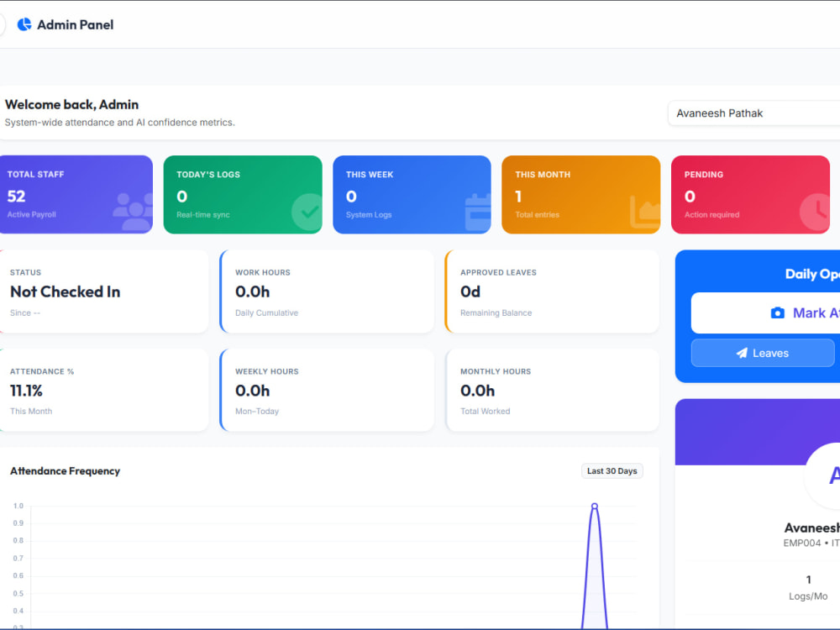Open the Today's Logs card
Image resolution: width=840 pixels, height=630 pixels.
pyautogui.click(x=243, y=195)
